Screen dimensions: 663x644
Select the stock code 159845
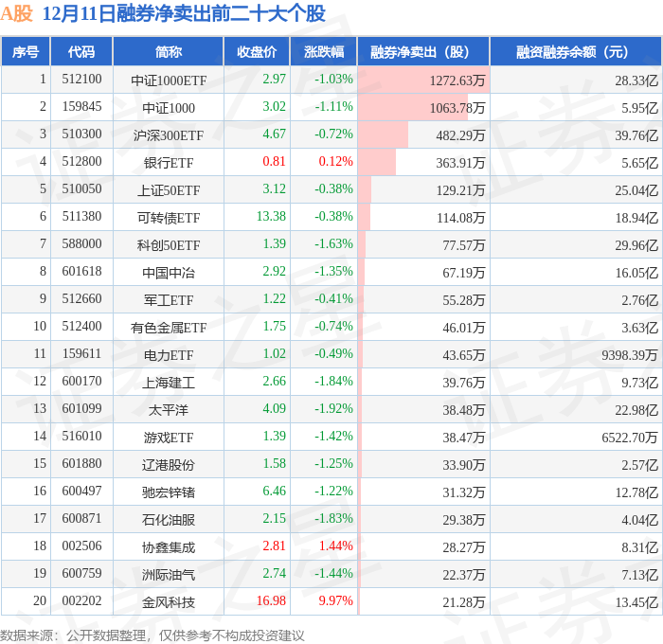(81, 107)
